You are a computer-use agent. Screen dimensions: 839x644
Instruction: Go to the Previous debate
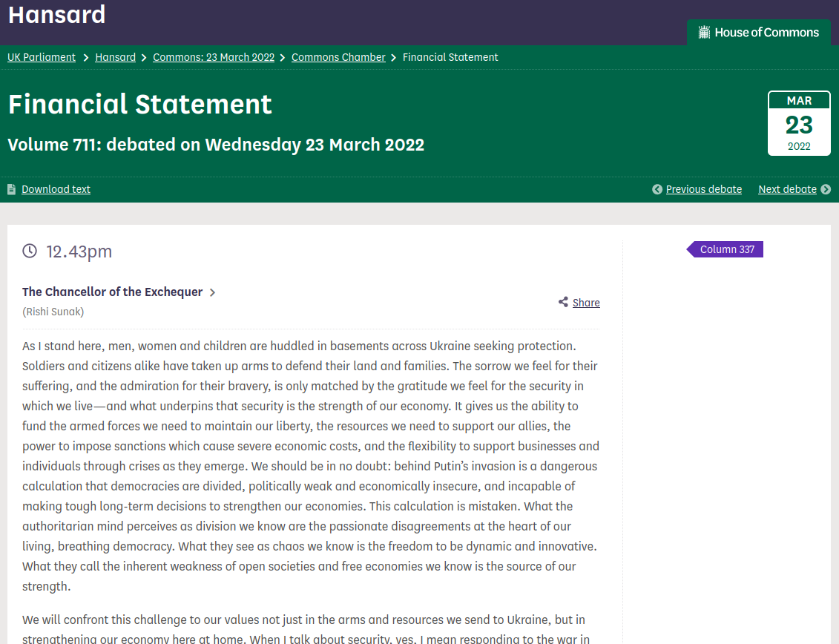pos(704,189)
